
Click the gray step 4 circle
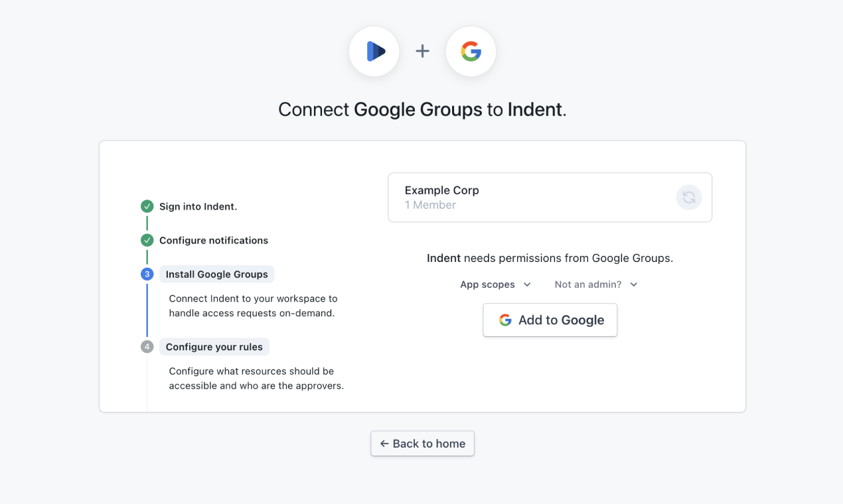(147, 347)
